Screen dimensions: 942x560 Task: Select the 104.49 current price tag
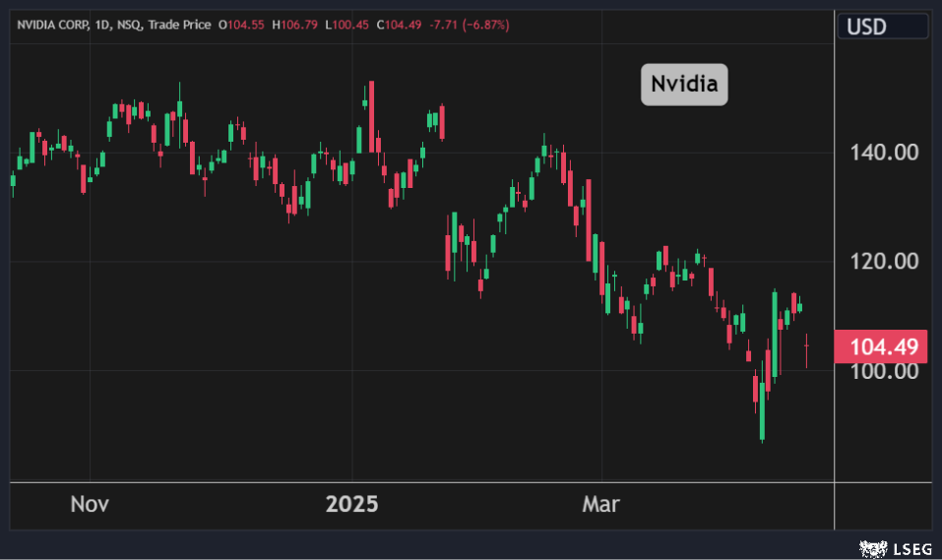pyautogui.click(x=880, y=346)
